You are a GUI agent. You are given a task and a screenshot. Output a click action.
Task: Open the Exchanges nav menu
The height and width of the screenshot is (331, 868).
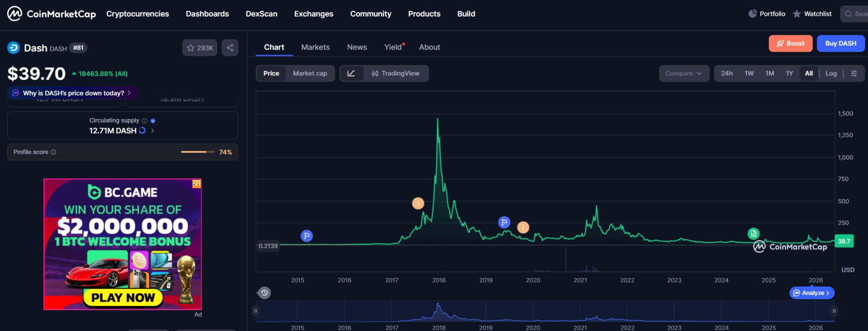click(x=314, y=14)
